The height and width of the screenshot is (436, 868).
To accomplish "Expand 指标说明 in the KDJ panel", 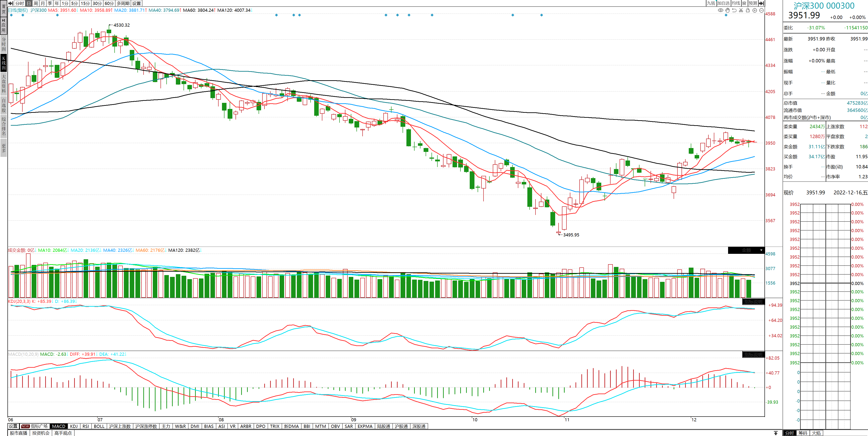I will coord(753,302).
